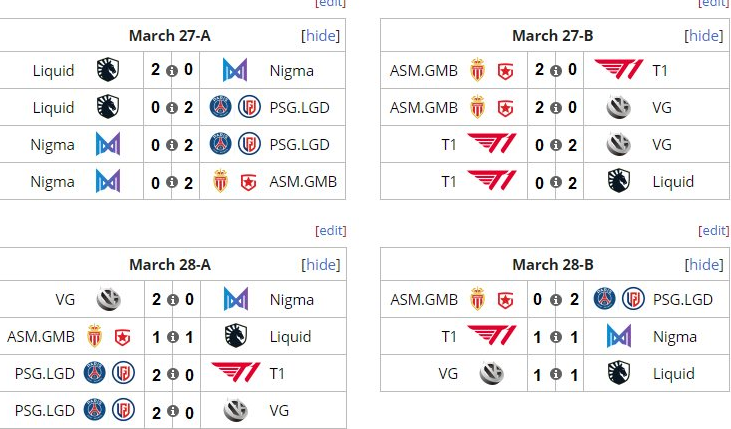Image resolution: width=731 pixels, height=429 pixels.
Task: Open match info for PSG.LGD vs VG
Action: click(x=172, y=411)
